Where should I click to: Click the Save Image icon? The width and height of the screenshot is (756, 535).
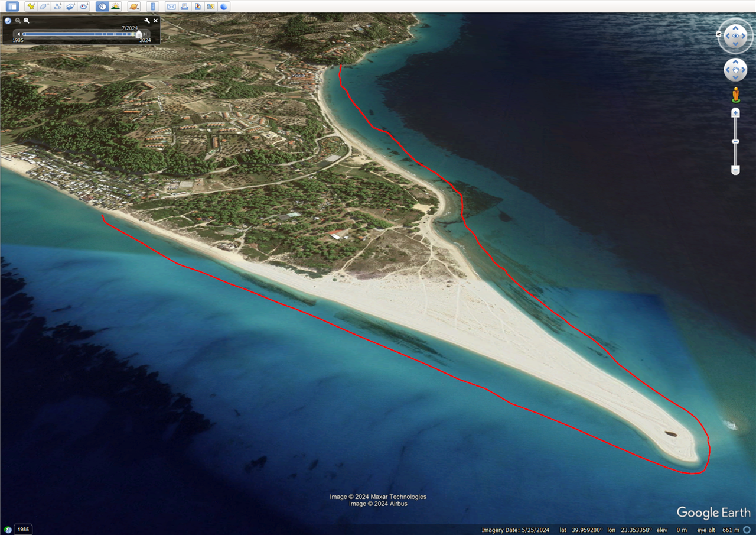pos(197,7)
